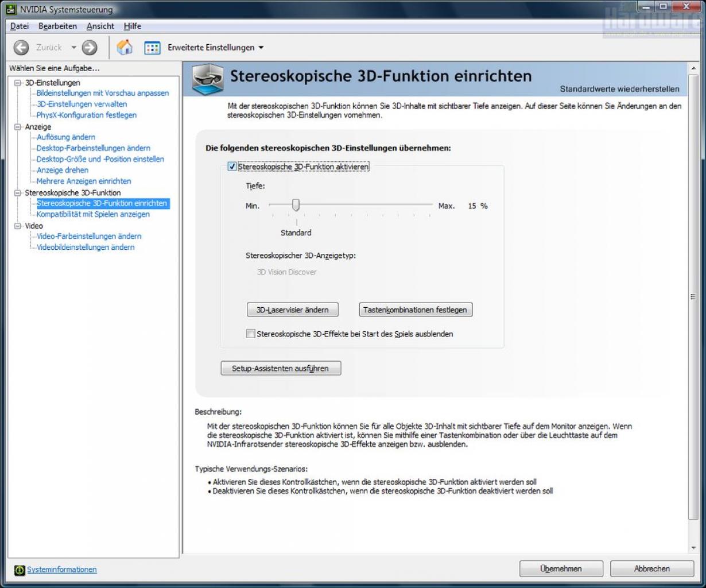
Task: Open the Back history dropdown arrow
Action: click(x=73, y=48)
